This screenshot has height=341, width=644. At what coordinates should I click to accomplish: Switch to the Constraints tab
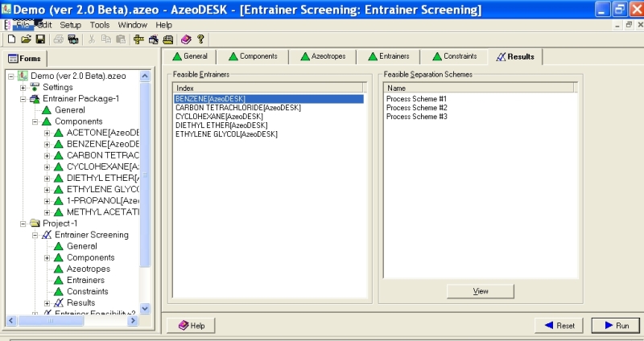[453, 56]
